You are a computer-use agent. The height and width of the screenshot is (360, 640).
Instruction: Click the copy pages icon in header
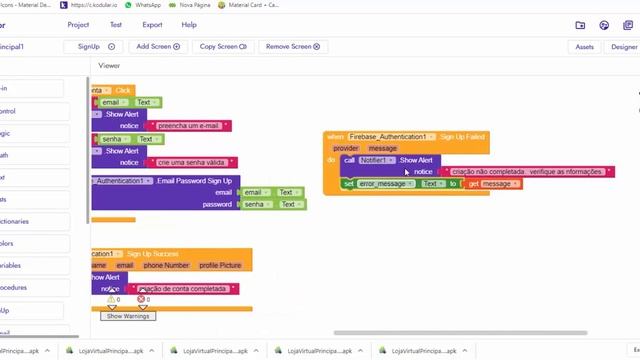pos(628,25)
